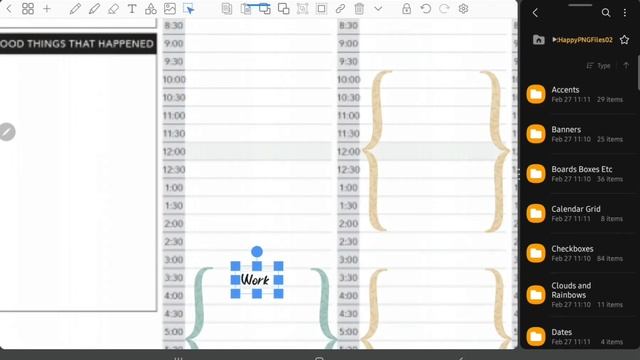640x360 pixels.
Task: Select the Pen tool
Action: point(75,9)
